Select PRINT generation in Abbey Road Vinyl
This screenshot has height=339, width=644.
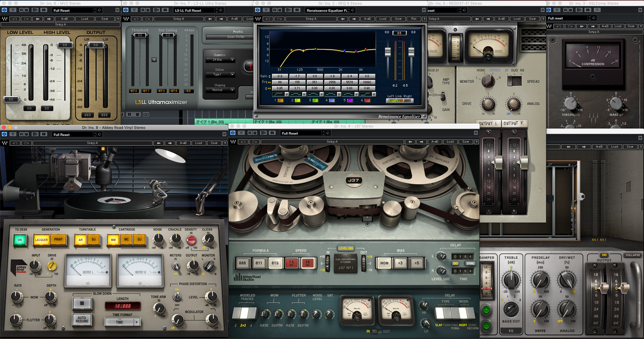[59, 240]
